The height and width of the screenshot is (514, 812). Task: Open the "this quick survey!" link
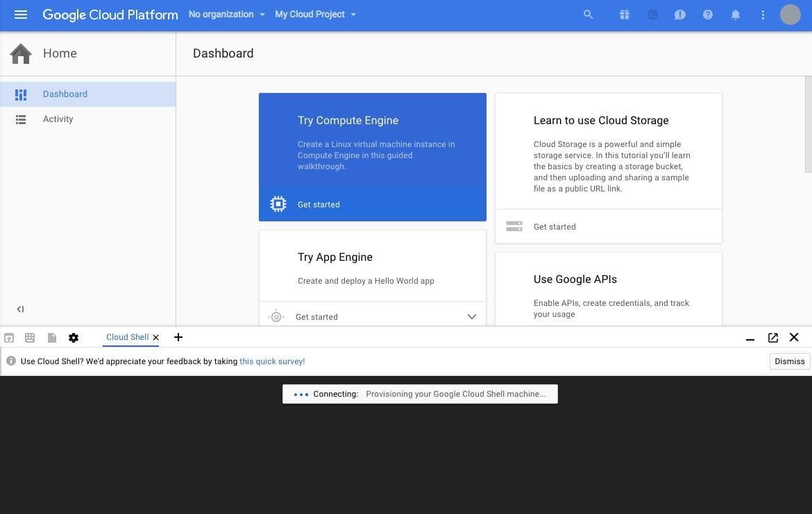[x=272, y=361]
